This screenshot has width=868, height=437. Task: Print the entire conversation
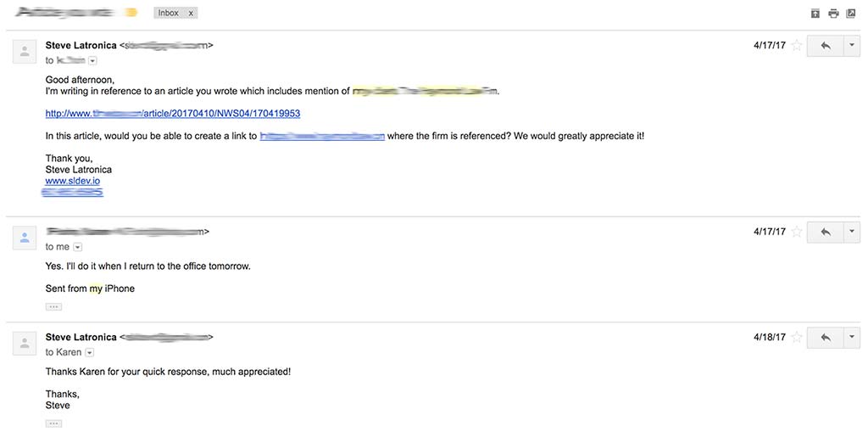pyautogui.click(x=833, y=14)
